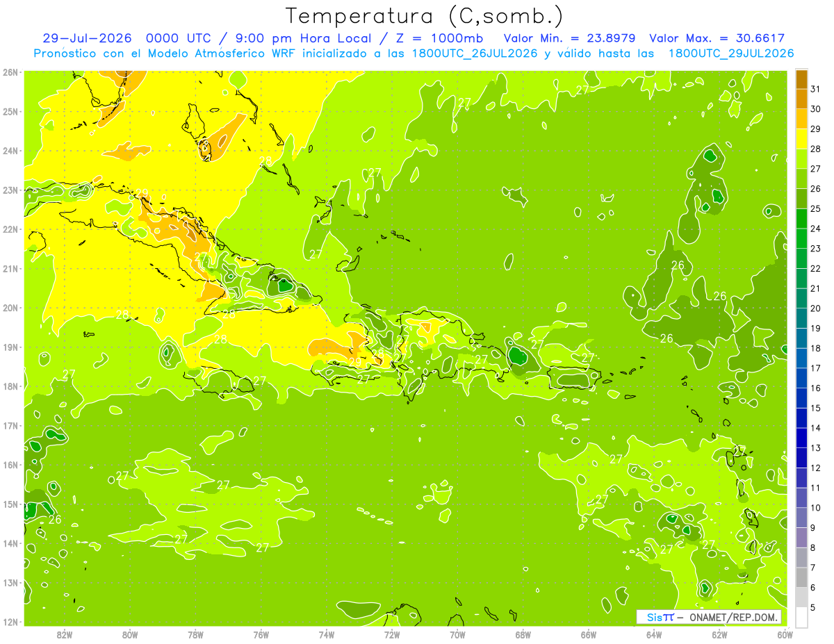The image size is (834, 644).
Task: Click longitude axis label "70W"
Action: coord(457,634)
